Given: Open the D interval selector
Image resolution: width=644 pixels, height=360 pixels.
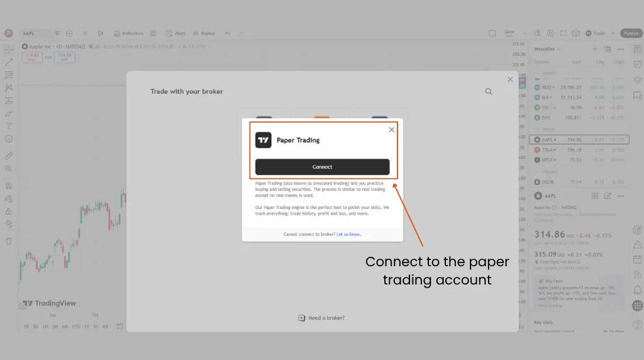Looking at the screenshot, I should tap(85, 33).
